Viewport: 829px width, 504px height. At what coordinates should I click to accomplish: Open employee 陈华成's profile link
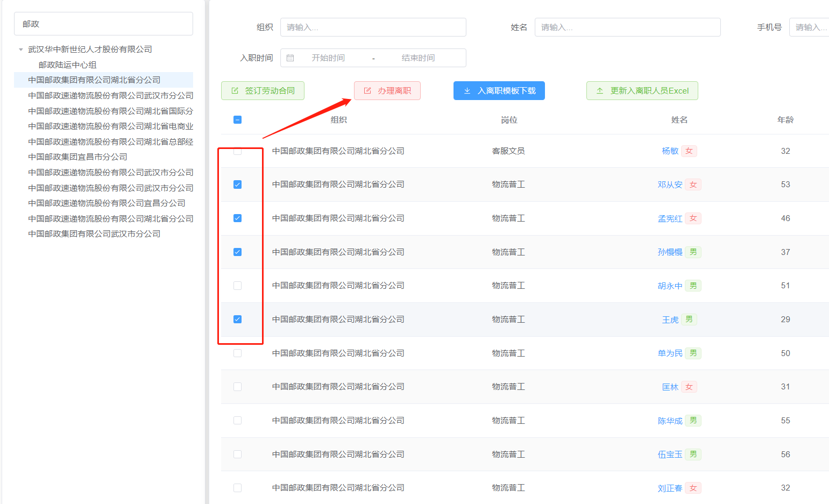pos(670,421)
